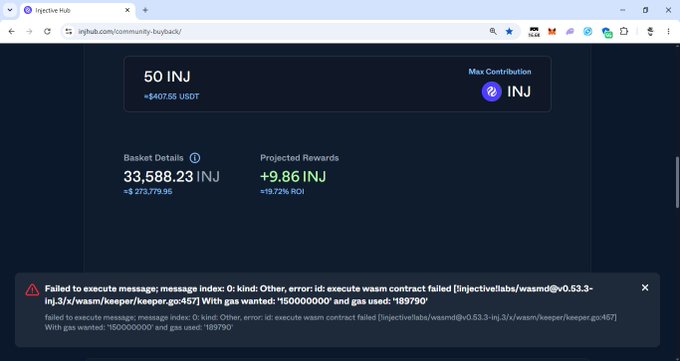Click the Projected Rewards label
The image size is (680, 361).
pos(300,158)
